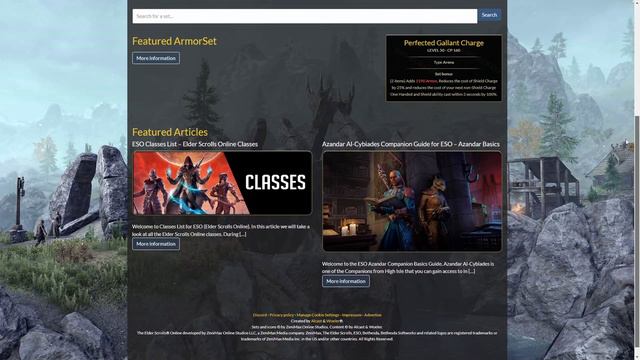Select the 'Welcome to Classes List' excerpt text

[x=221, y=230]
